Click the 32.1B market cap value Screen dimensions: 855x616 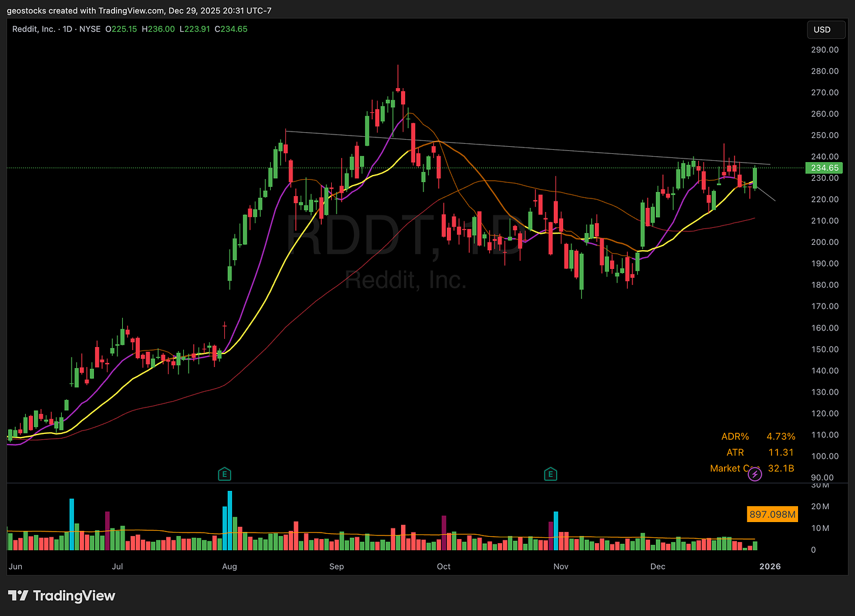coord(781,468)
